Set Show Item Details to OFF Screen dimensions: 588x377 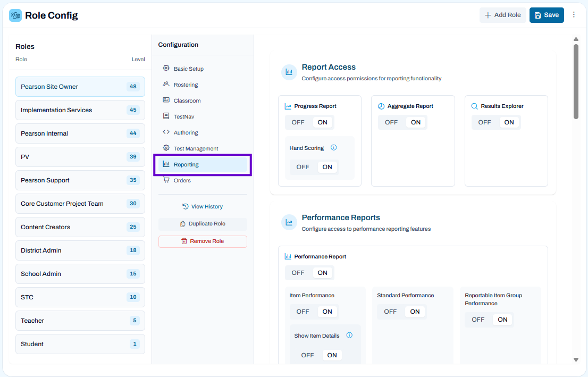[307, 355]
